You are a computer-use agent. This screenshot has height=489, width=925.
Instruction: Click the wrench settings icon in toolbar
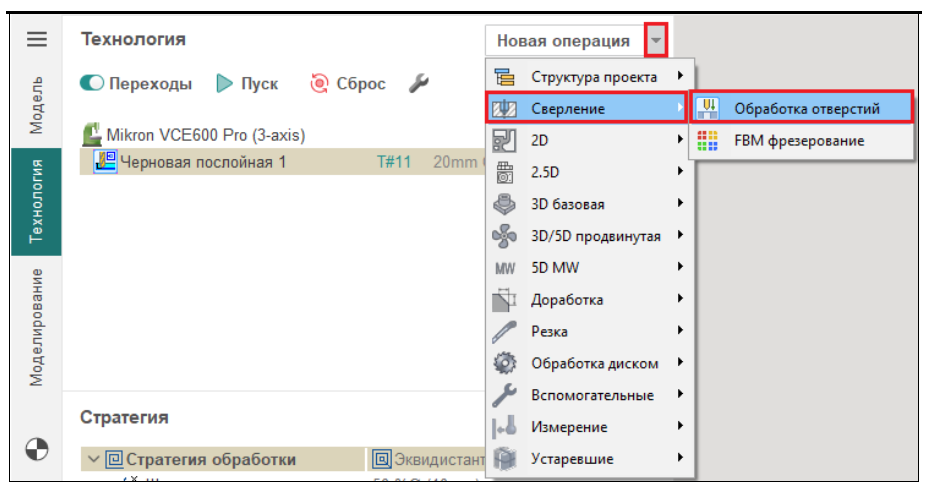(x=419, y=84)
